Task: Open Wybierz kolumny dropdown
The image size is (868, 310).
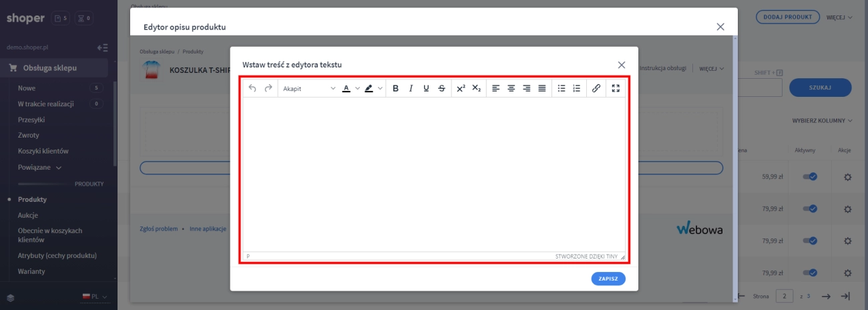Action: tap(822, 121)
